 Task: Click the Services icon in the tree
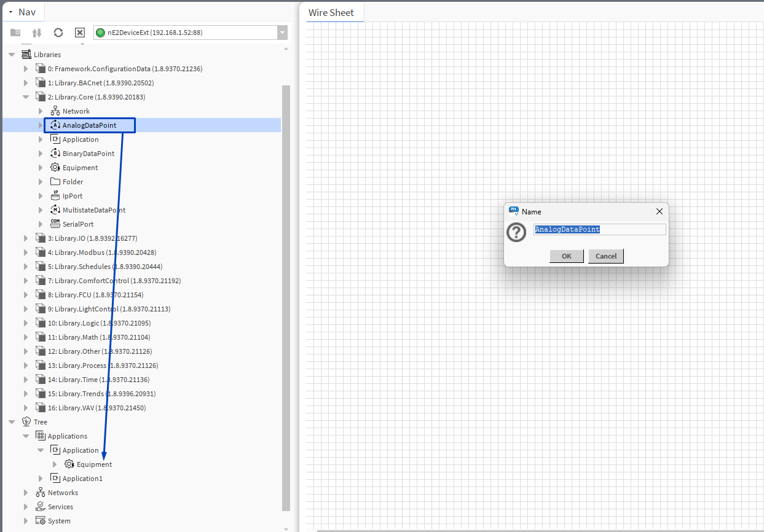click(x=41, y=507)
